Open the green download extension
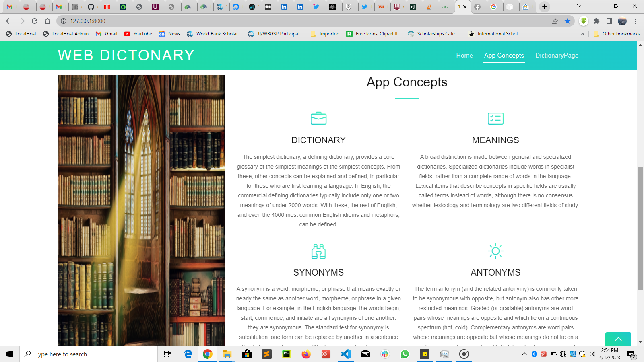The height and width of the screenshot is (362, 644). 584,21
